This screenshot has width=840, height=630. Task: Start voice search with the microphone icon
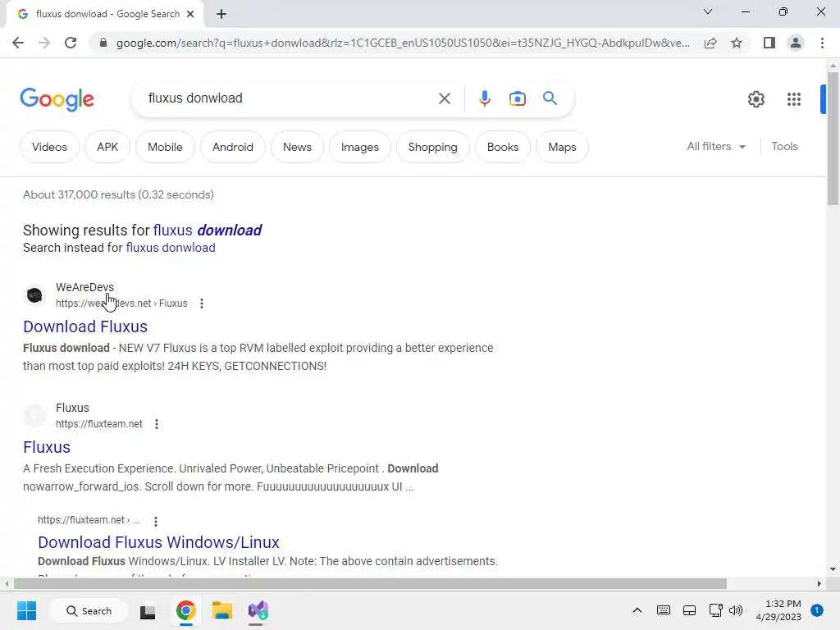(485, 98)
